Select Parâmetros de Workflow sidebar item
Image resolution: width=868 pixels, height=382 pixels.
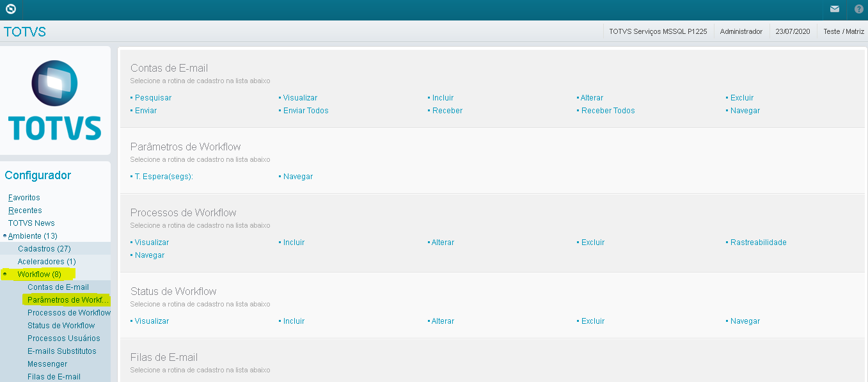(x=68, y=299)
